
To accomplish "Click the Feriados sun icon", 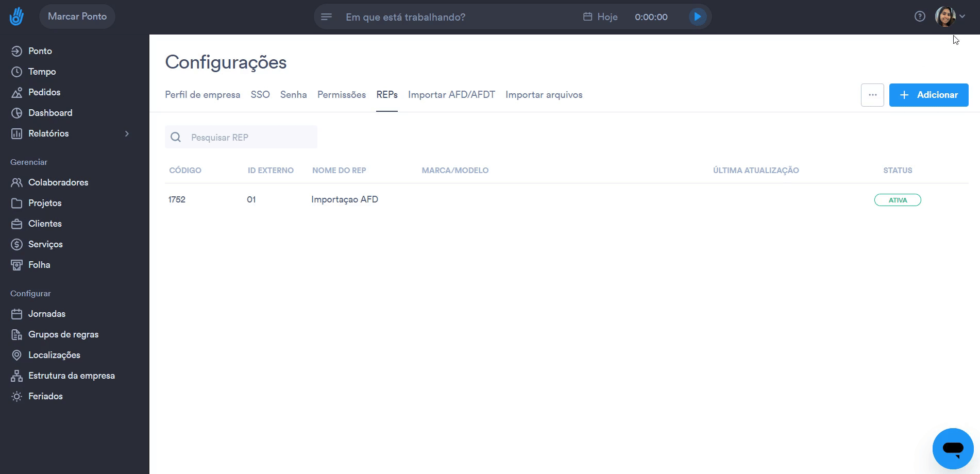I will point(16,396).
